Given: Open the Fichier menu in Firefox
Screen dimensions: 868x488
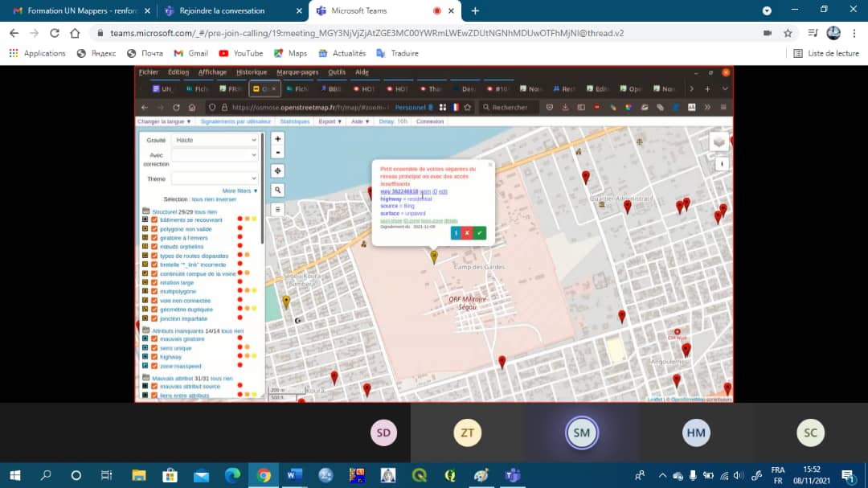Looking at the screenshot, I should click(x=149, y=72).
